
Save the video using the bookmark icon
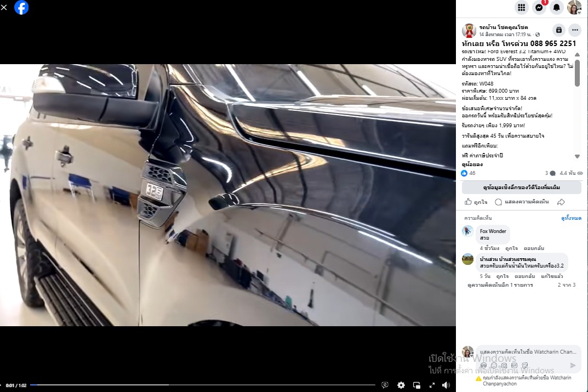click(559, 30)
